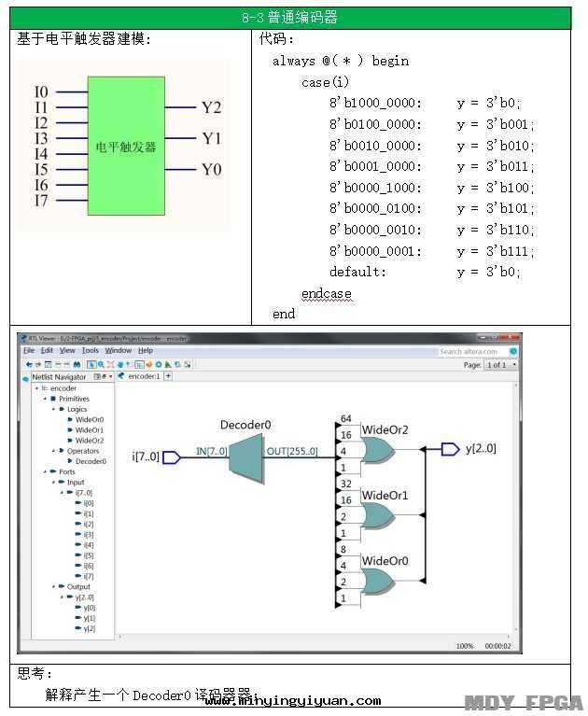This screenshot has width=588, height=716.
Task: Click the altera.com search go icon
Action: pyautogui.click(x=513, y=352)
